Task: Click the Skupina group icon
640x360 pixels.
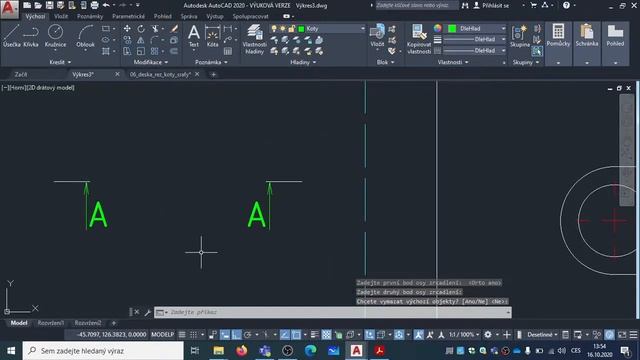Action: coord(520,36)
